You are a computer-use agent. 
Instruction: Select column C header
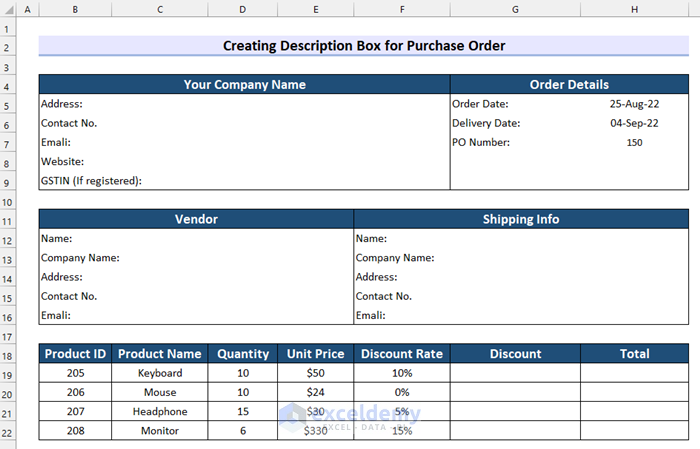160,9
